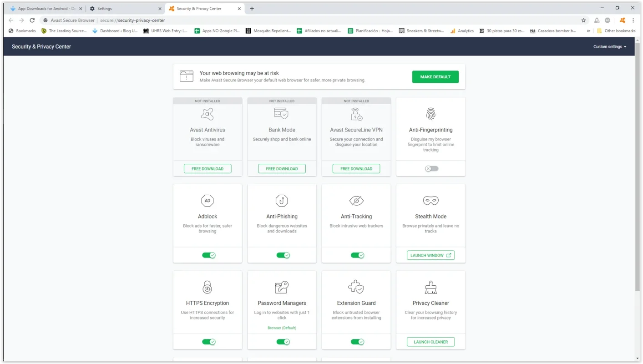Open the orange Avast Security & Privacy toolbar icon
Screen dimensions: 643x364
point(622,20)
